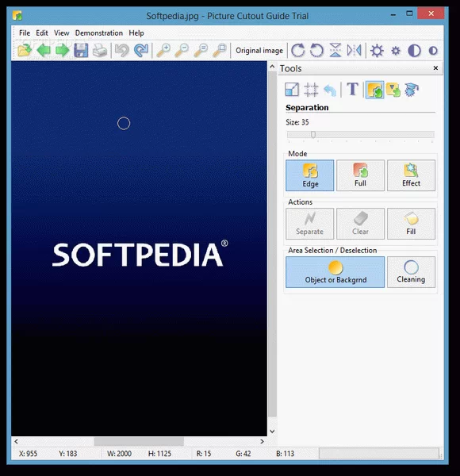The image size is (460, 476).
Task: Increase contrast with large half-circle icon
Action: (x=414, y=51)
